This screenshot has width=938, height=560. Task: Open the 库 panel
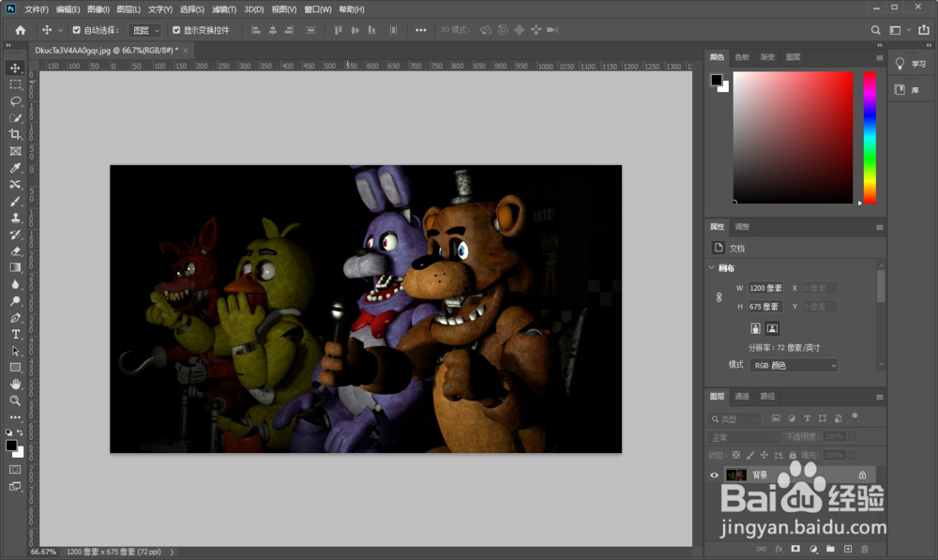[907, 90]
